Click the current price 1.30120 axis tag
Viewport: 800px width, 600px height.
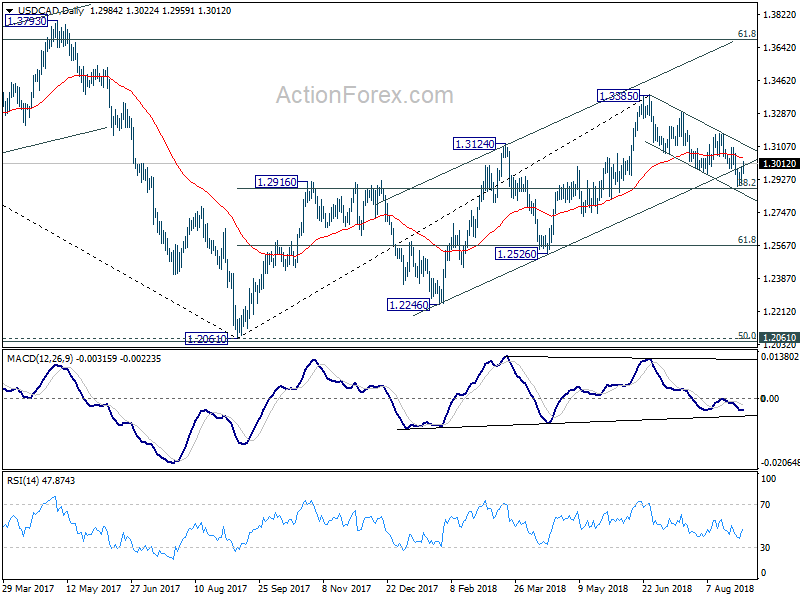pos(779,164)
